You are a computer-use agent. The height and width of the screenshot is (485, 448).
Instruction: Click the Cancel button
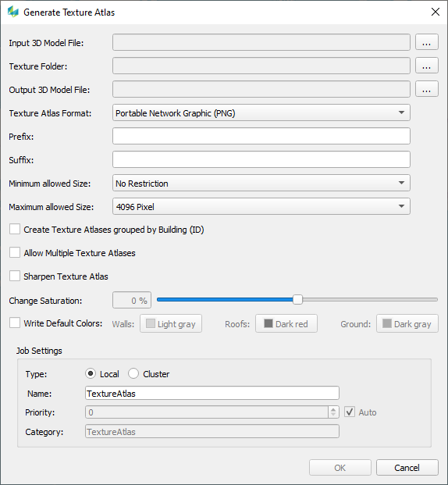click(x=407, y=467)
